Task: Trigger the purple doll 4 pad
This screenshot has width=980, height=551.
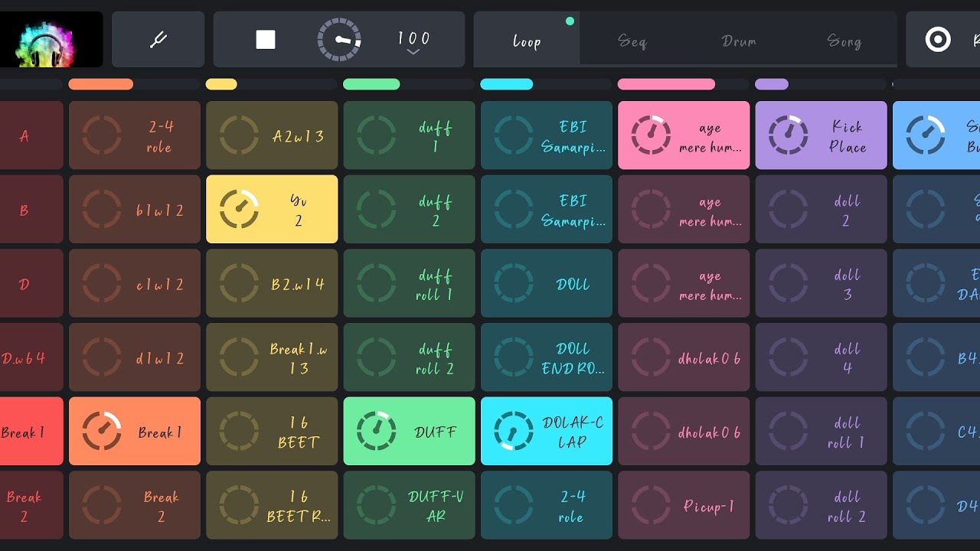Action: 821,357
